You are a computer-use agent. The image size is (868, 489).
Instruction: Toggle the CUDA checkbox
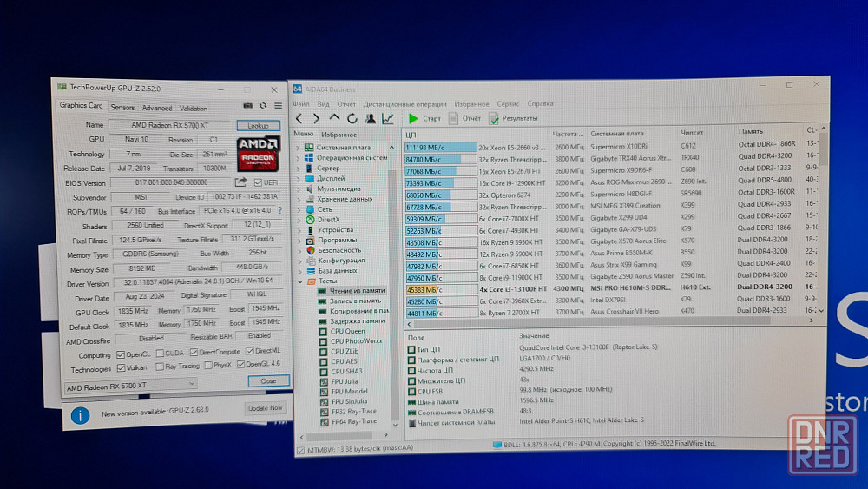160,354
